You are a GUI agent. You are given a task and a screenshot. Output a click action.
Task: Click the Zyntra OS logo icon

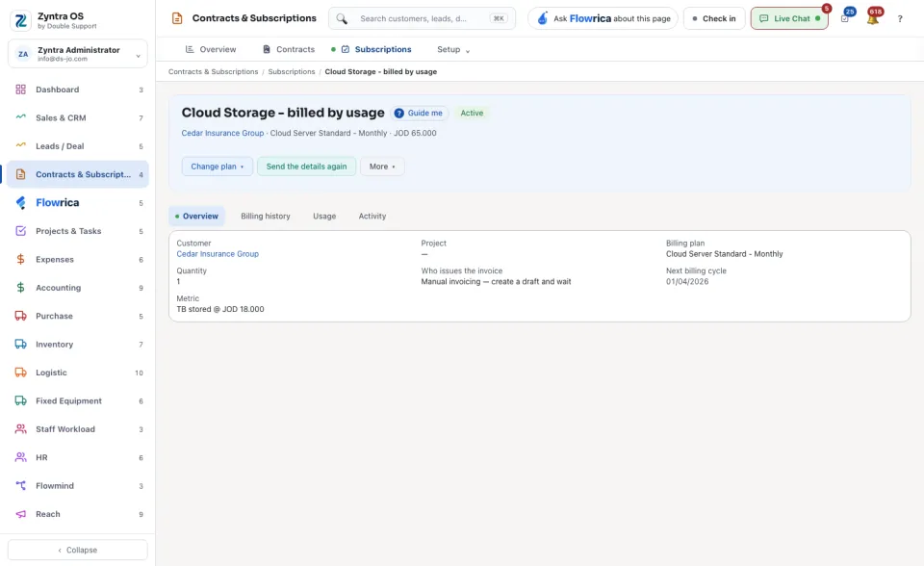coord(21,20)
